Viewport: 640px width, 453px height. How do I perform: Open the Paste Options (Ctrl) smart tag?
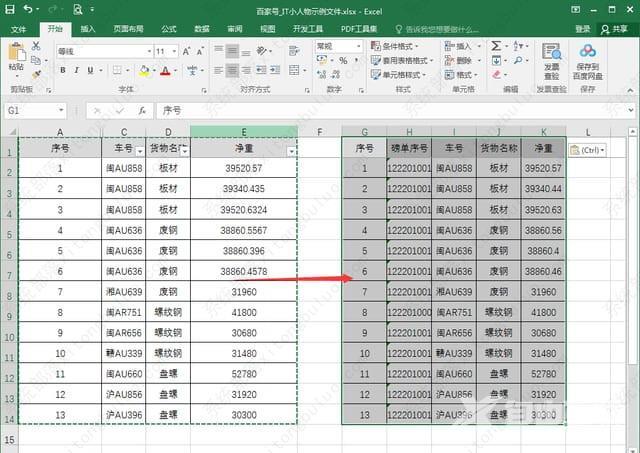pos(587,150)
